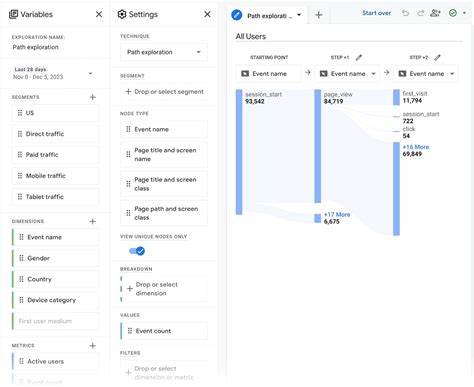Open STEP +1 Event name dropdown
This screenshot has height=387, width=474.
[347, 74]
